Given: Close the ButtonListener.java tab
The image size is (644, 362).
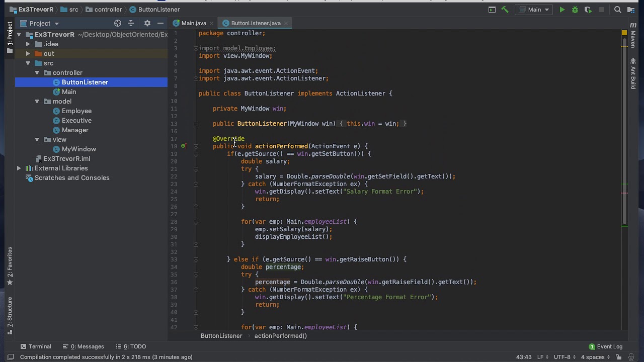Looking at the screenshot, I should tap(286, 23).
